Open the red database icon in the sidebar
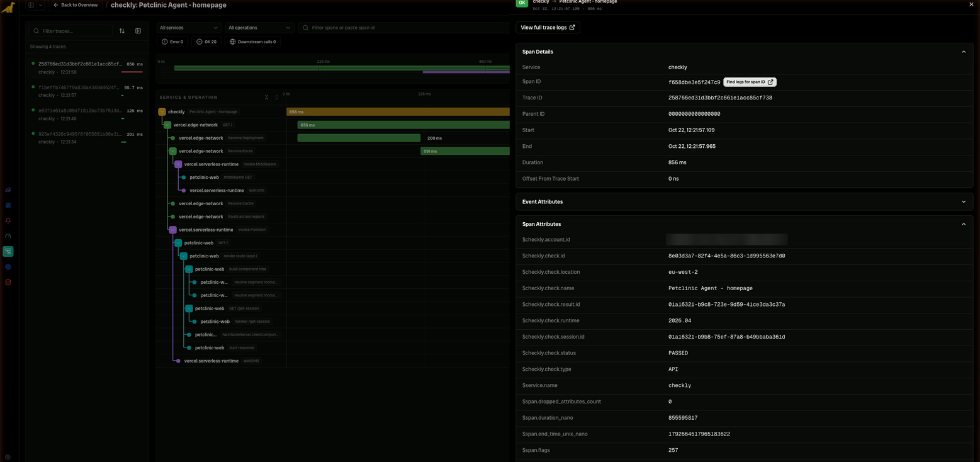 pos(8,282)
